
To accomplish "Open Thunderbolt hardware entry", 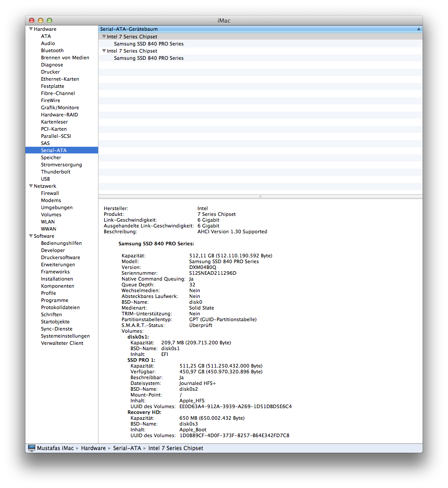I will click(x=56, y=172).
